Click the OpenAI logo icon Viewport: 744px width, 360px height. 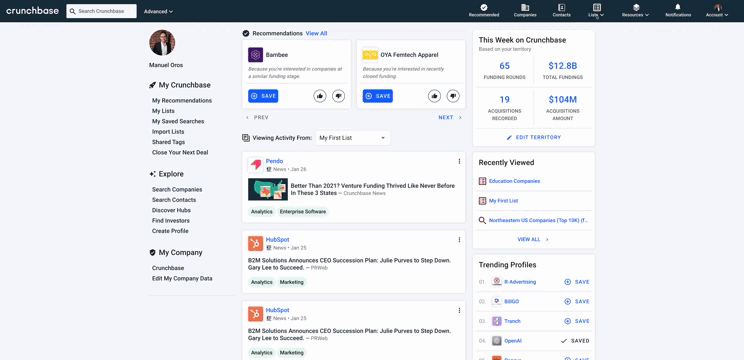496,341
